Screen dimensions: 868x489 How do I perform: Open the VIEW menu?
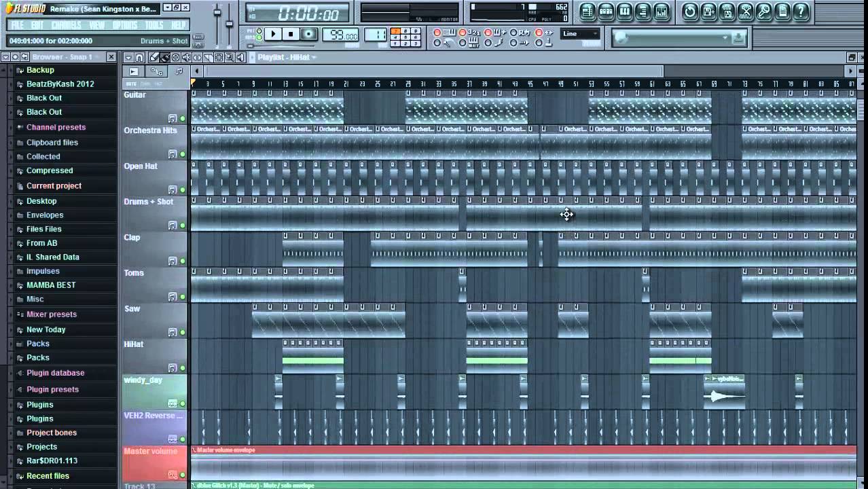[x=96, y=25]
